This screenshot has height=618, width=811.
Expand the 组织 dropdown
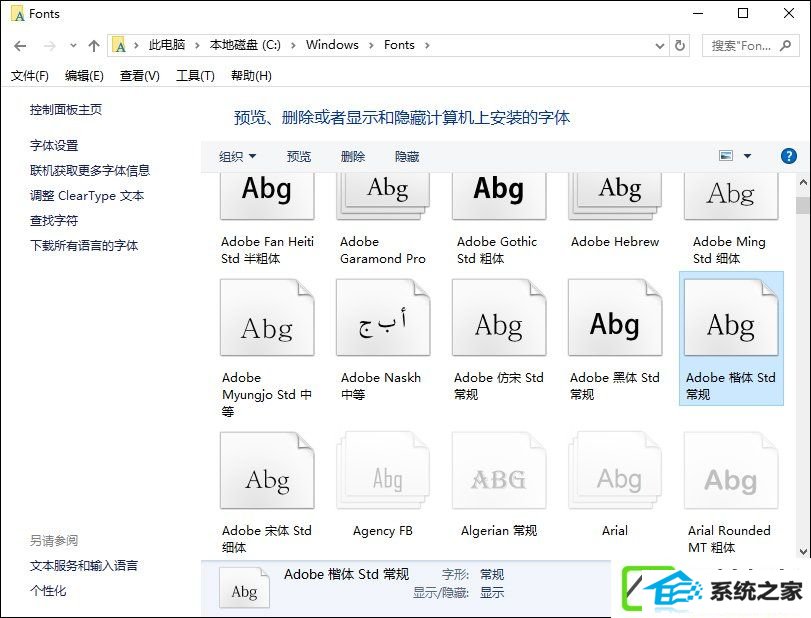pos(237,156)
